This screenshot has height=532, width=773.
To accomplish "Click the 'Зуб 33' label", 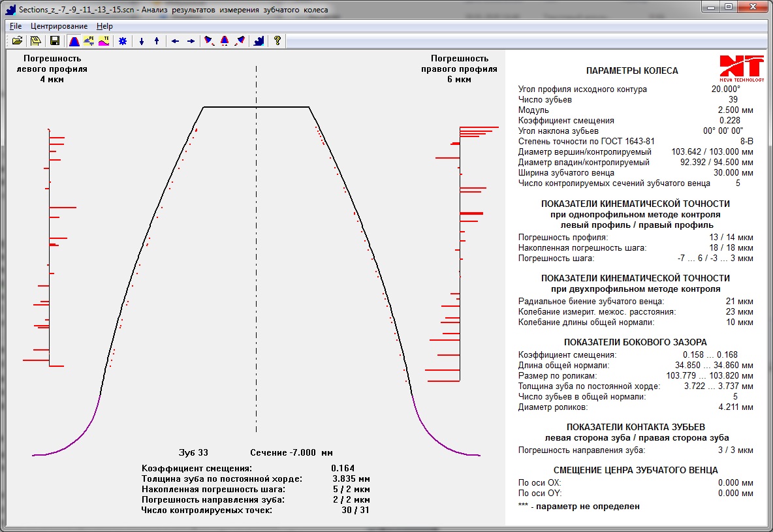I will [193, 452].
